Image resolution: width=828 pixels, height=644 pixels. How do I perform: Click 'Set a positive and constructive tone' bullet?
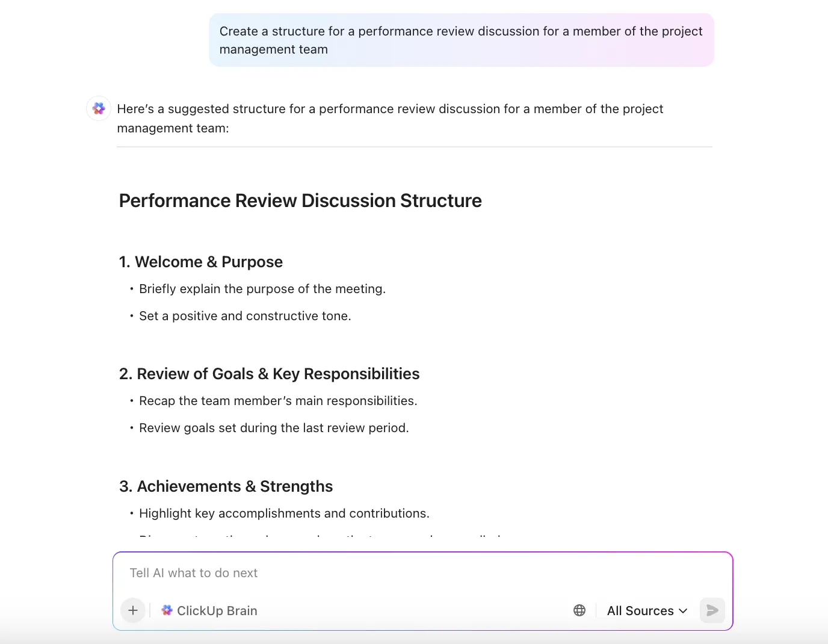click(x=245, y=316)
